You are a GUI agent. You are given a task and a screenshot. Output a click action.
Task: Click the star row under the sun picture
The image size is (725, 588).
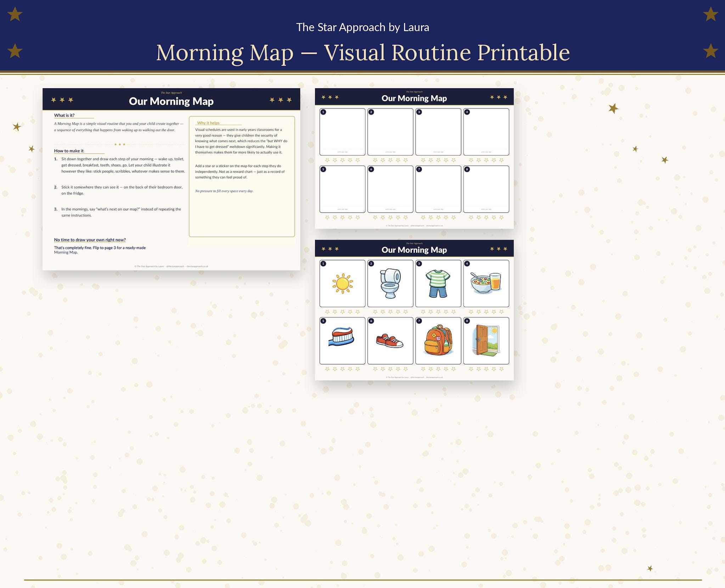342,312
